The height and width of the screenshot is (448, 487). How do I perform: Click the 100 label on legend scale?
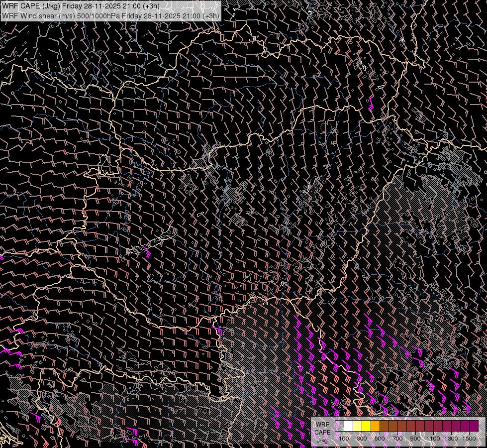pos(344,439)
